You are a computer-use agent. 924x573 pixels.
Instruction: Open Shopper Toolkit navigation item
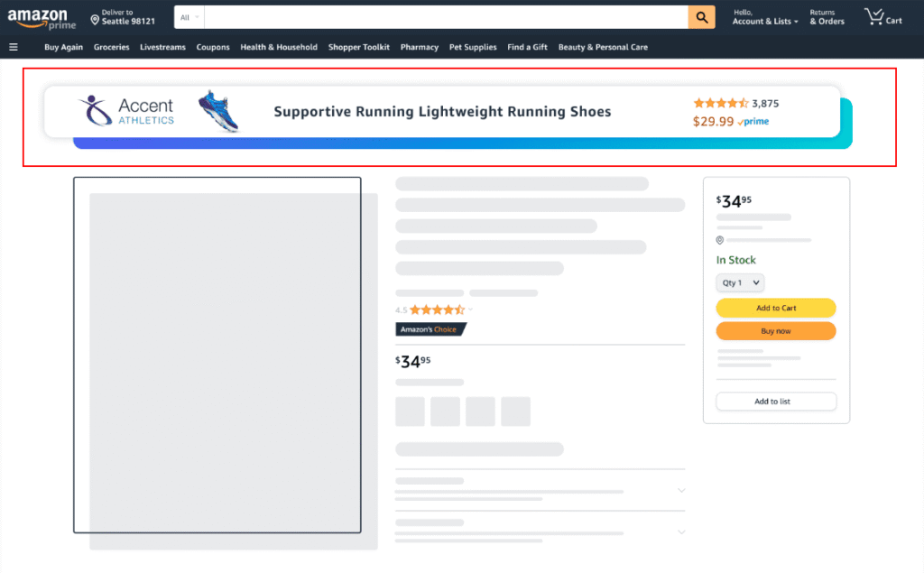(359, 47)
